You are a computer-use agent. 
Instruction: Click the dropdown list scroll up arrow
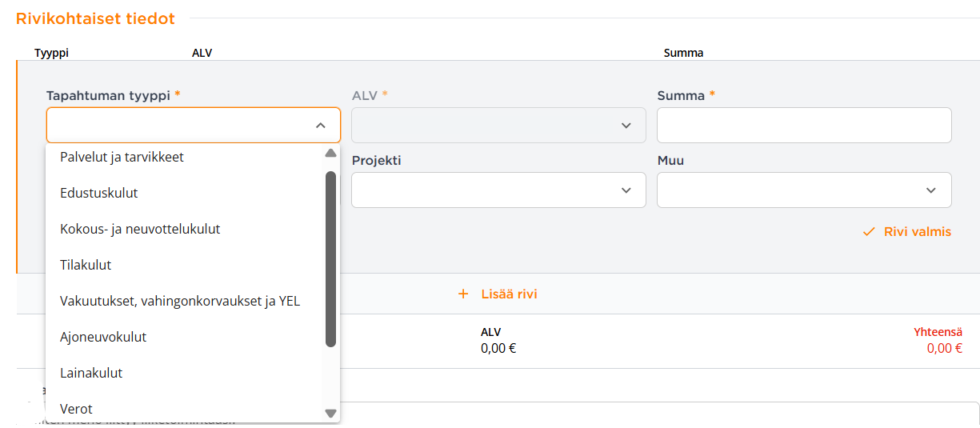[x=330, y=154]
